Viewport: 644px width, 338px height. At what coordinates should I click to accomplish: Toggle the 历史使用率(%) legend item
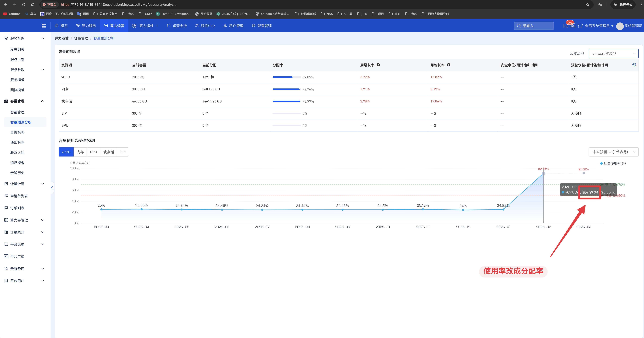pos(613,163)
